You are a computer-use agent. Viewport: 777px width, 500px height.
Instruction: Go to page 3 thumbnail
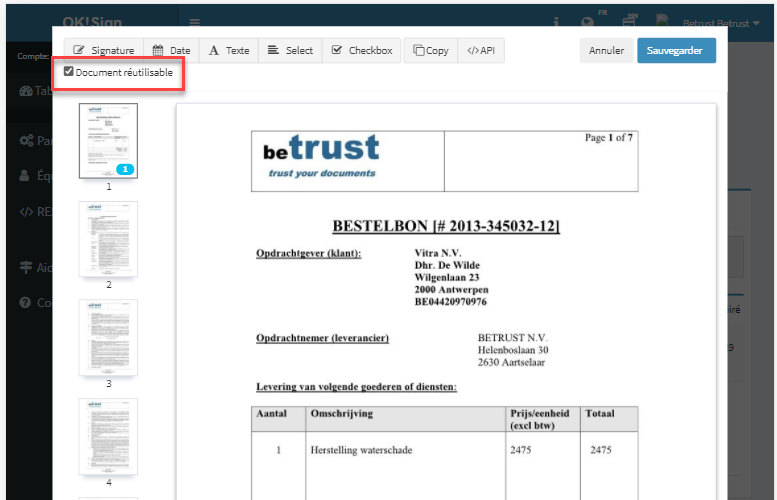click(109, 337)
